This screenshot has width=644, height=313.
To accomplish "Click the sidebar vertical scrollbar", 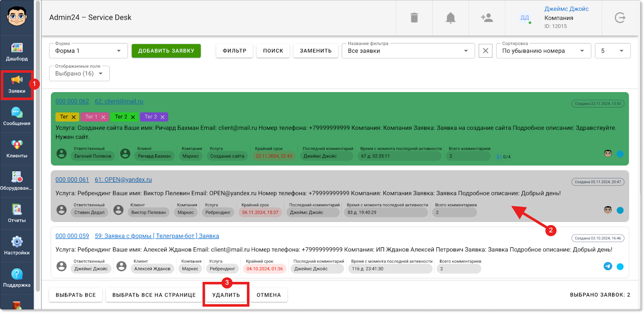I will [x=38, y=145].
